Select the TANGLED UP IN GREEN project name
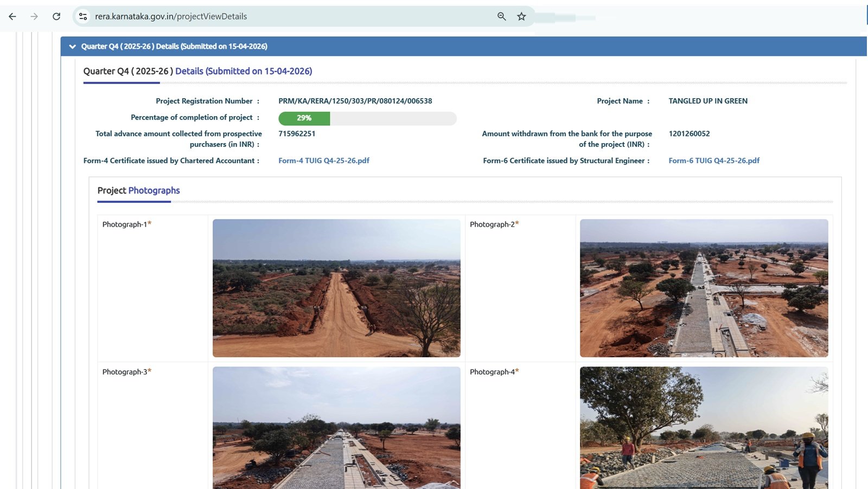This screenshot has width=868, height=489. [707, 101]
